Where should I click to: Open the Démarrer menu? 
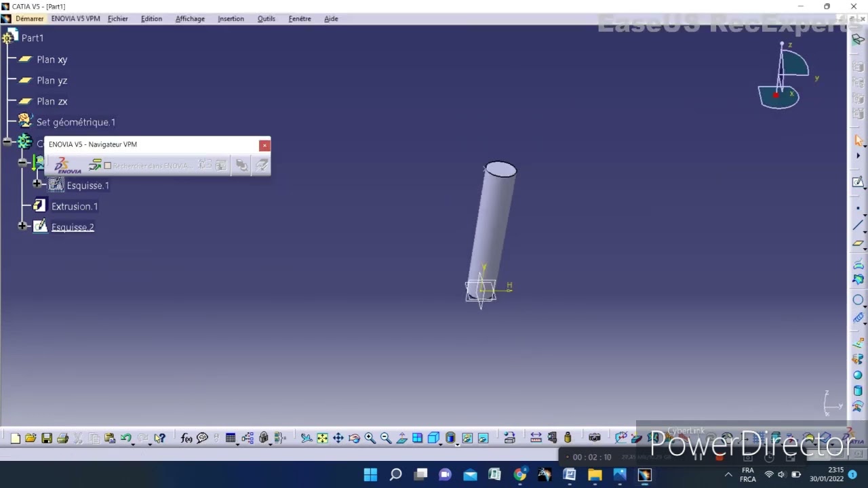29,18
